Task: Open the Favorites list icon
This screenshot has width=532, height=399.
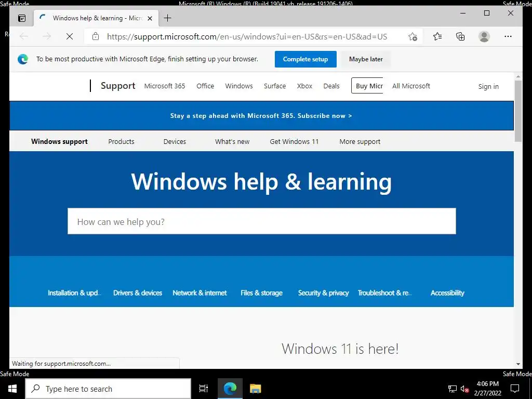Action: tap(437, 36)
